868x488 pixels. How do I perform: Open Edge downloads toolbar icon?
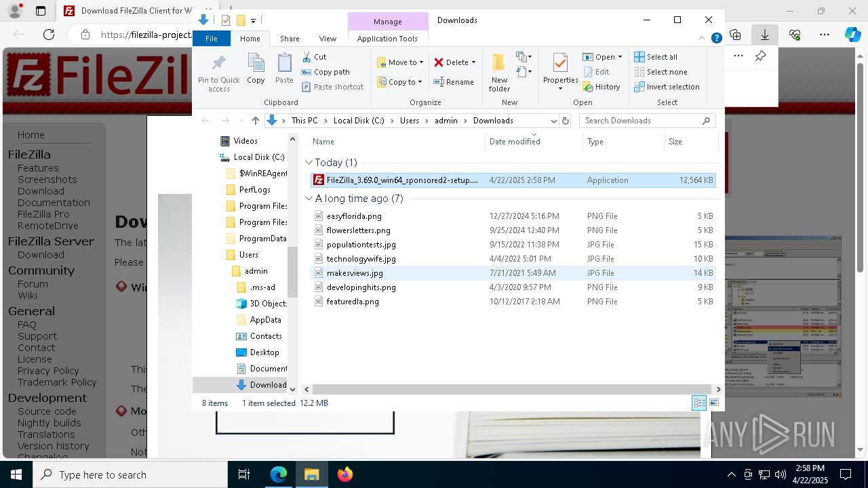coord(765,35)
